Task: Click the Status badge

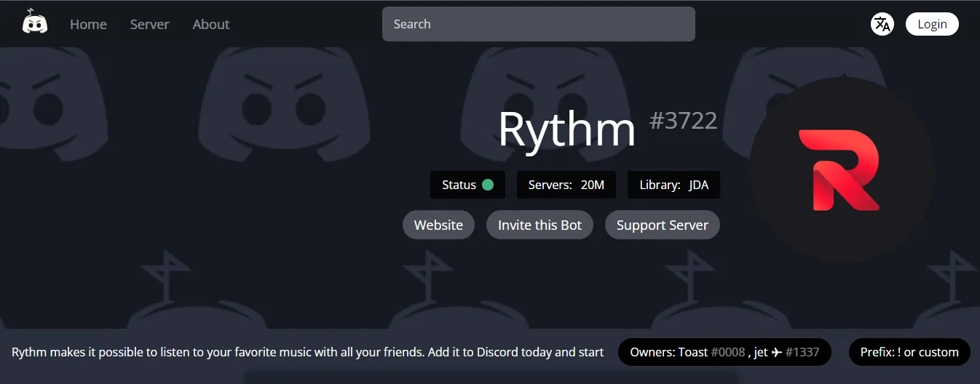Action: (x=467, y=185)
